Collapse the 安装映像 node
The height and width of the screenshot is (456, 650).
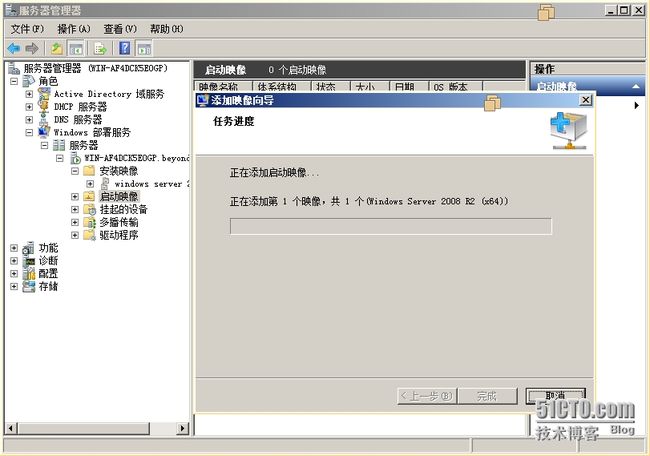click(x=75, y=171)
